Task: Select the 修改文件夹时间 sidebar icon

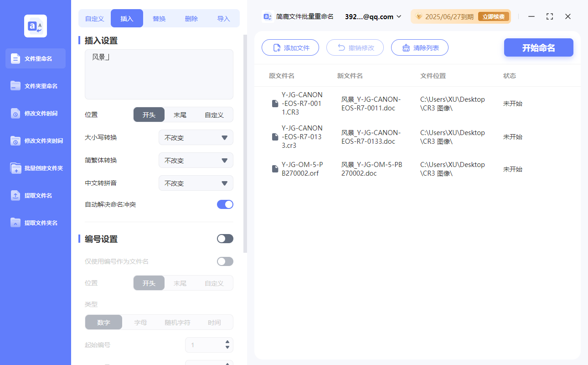Action: (x=35, y=141)
